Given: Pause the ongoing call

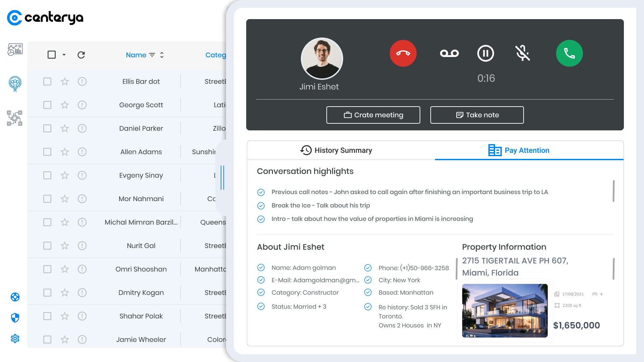Looking at the screenshot, I should [x=485, y=53].
